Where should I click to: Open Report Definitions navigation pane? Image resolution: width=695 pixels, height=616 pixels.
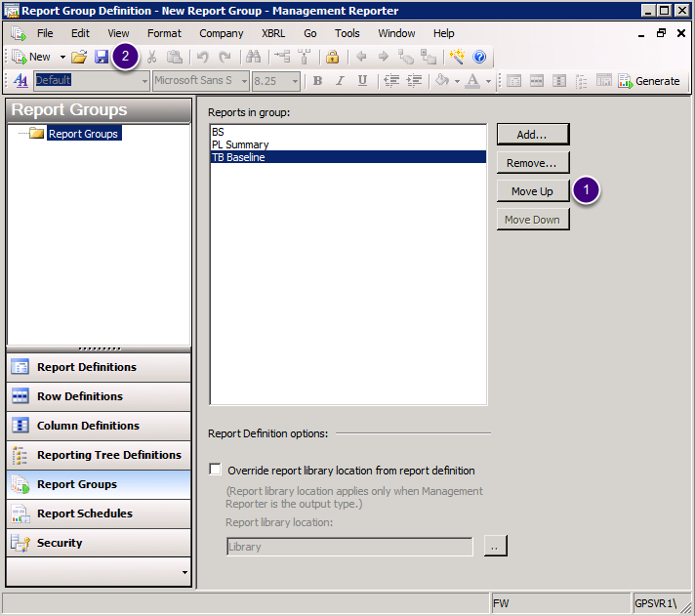99,367
